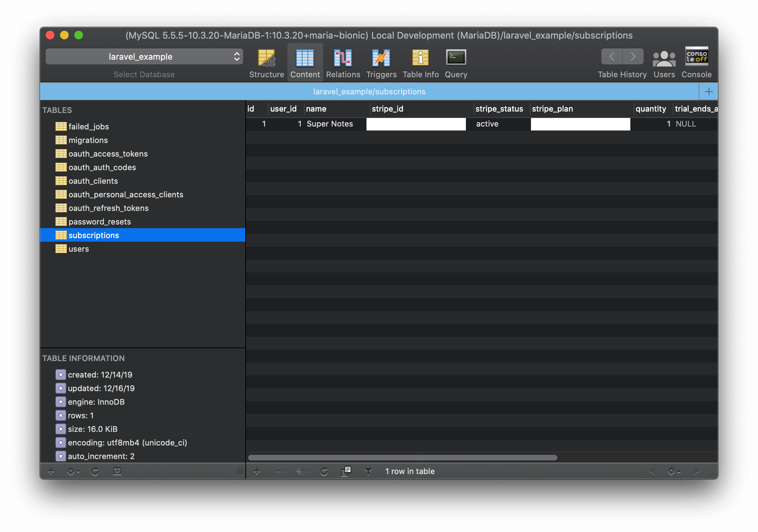Open the Users management icon
The width and height of the screenshot is (758, 532).
coord(664,63)
